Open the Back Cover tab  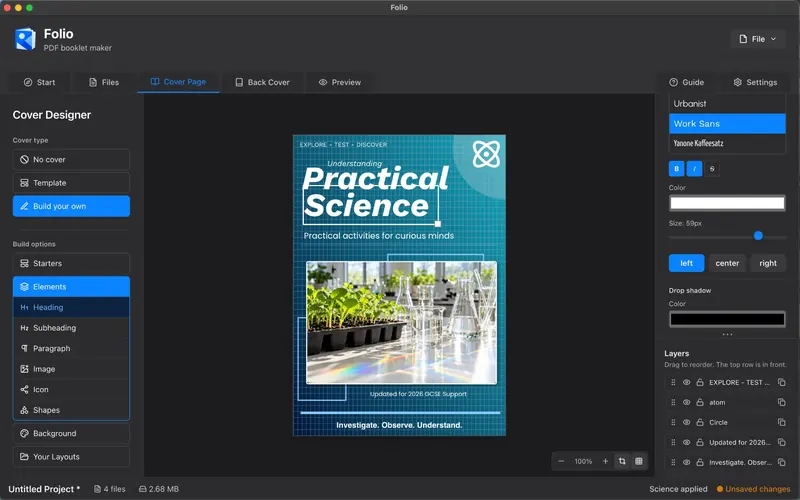(262, 82)
